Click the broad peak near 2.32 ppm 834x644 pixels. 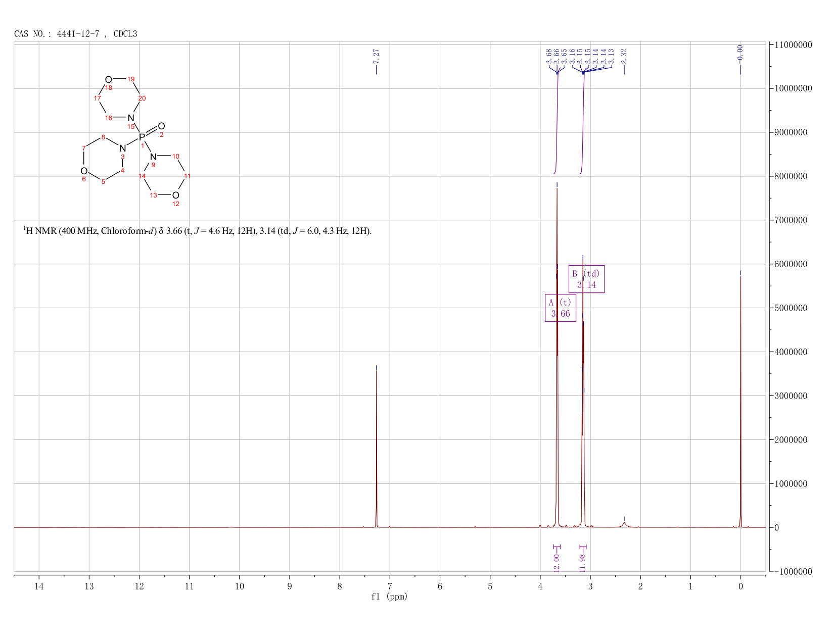(624, 524)
